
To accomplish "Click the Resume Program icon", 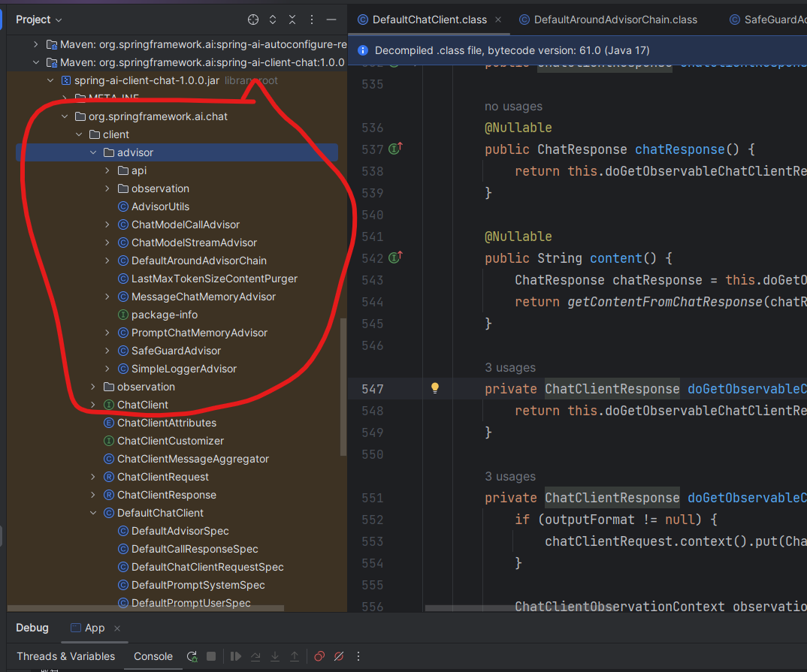I will coord(236,656).
